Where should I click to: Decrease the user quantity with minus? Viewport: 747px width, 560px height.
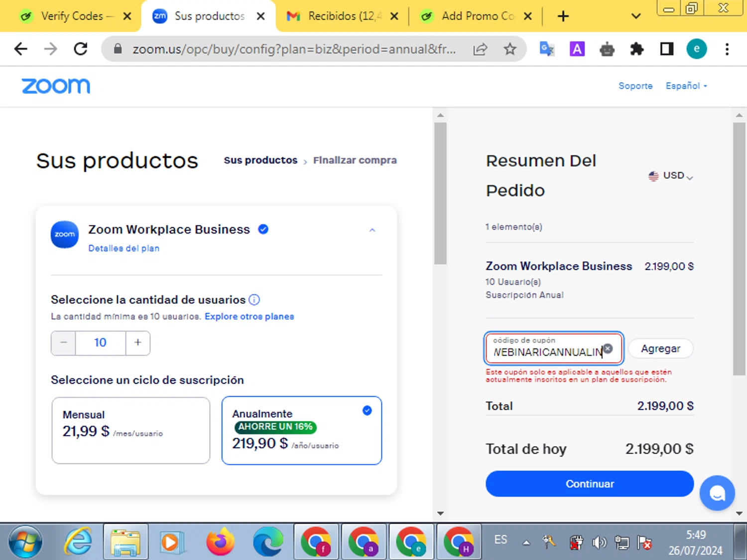(63, 342)
